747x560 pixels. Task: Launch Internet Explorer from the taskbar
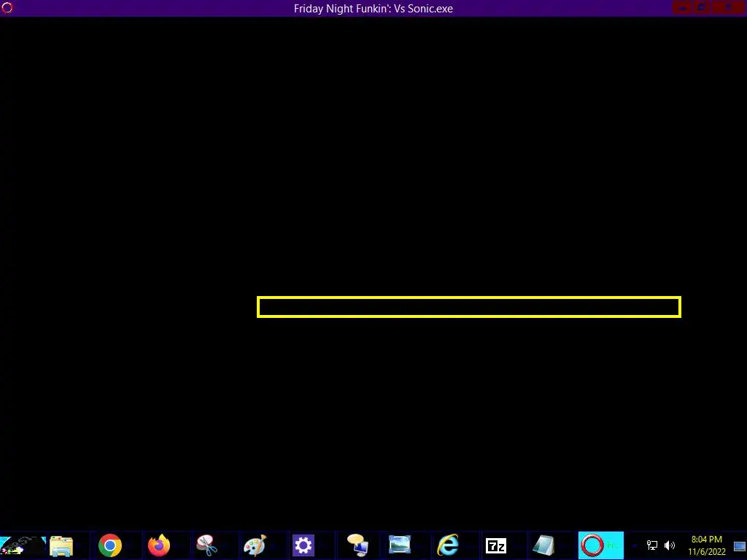point(448,545)
